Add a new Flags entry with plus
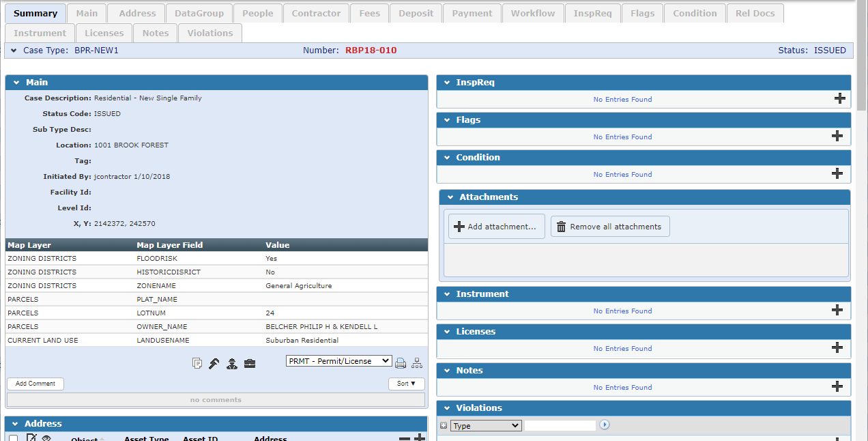 (837, 136)
